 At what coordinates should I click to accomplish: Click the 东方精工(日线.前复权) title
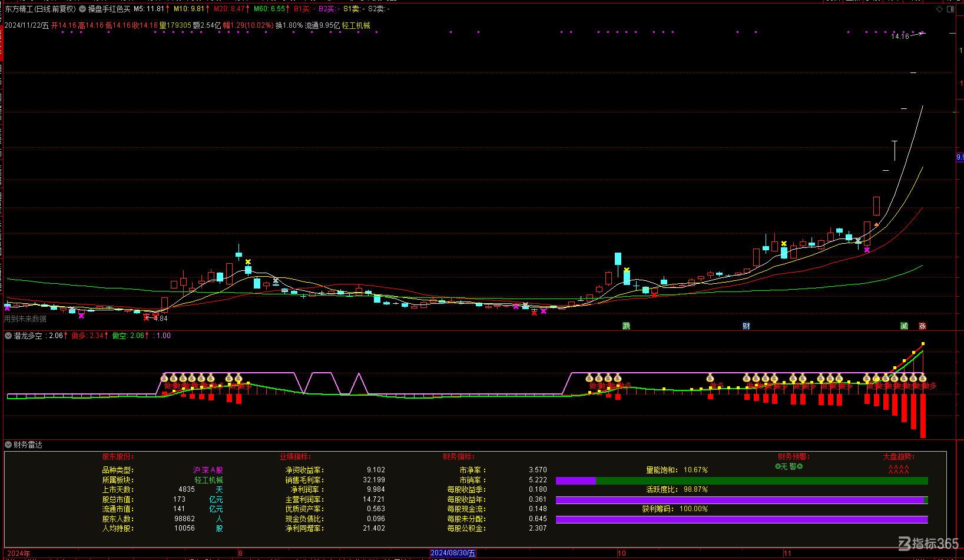[40, 9]
